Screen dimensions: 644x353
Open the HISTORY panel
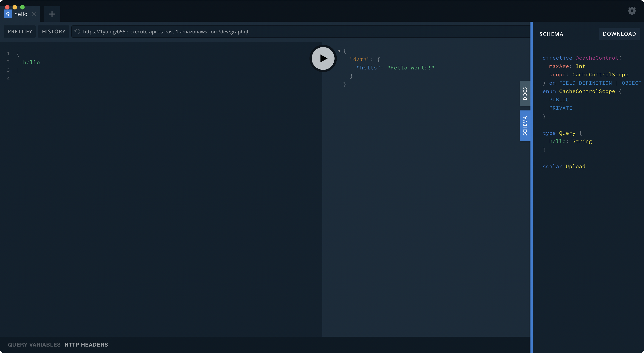tap(53, 32)
